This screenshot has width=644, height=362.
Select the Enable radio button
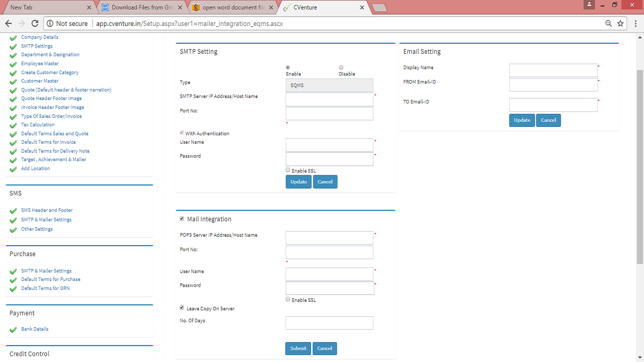(288, 67)
